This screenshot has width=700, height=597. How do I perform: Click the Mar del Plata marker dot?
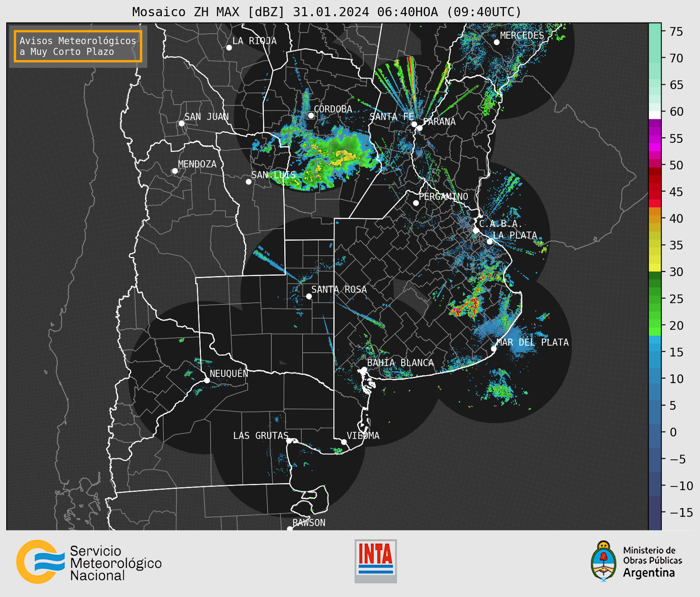494,349
